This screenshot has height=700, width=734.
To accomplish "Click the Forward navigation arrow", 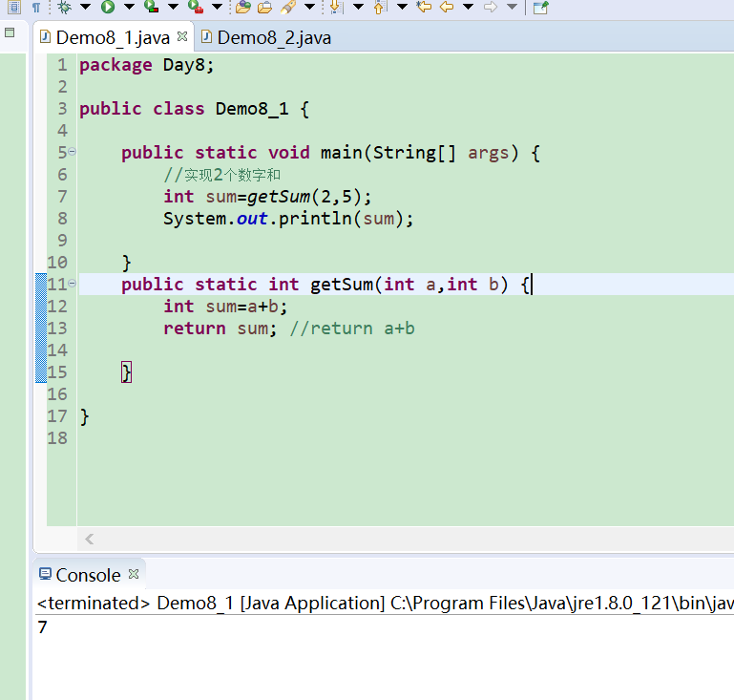I will [490, 7].
